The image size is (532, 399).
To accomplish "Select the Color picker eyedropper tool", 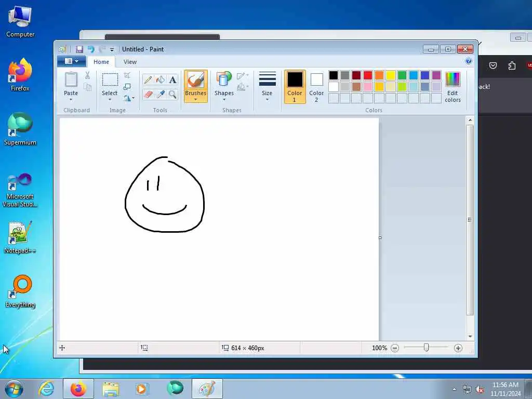I will click(x=160, y=95).
